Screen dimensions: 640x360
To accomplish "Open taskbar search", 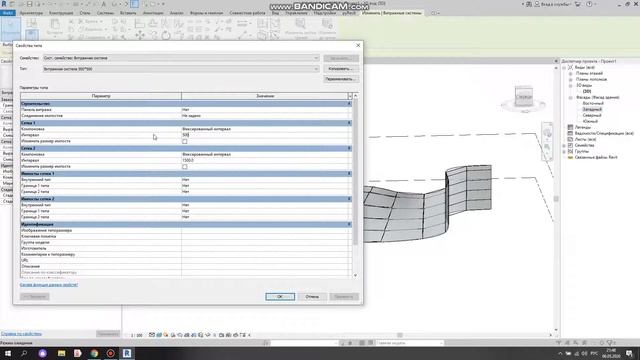I will point(24,353).
